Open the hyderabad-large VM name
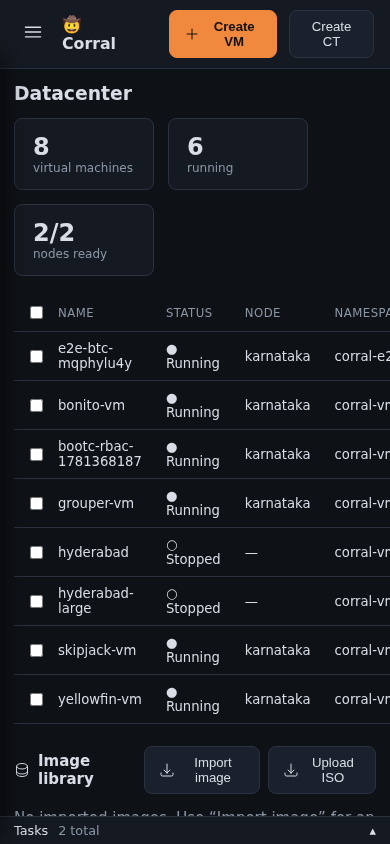Image resolution: width=390 pixels, height=844 pixels. (96, 601)
